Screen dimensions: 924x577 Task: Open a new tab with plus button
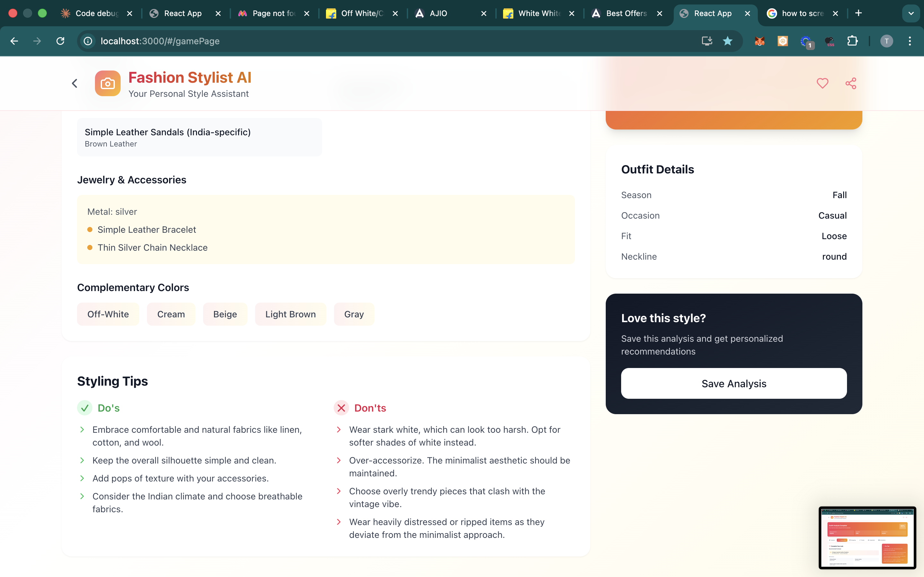coord(858,13)
